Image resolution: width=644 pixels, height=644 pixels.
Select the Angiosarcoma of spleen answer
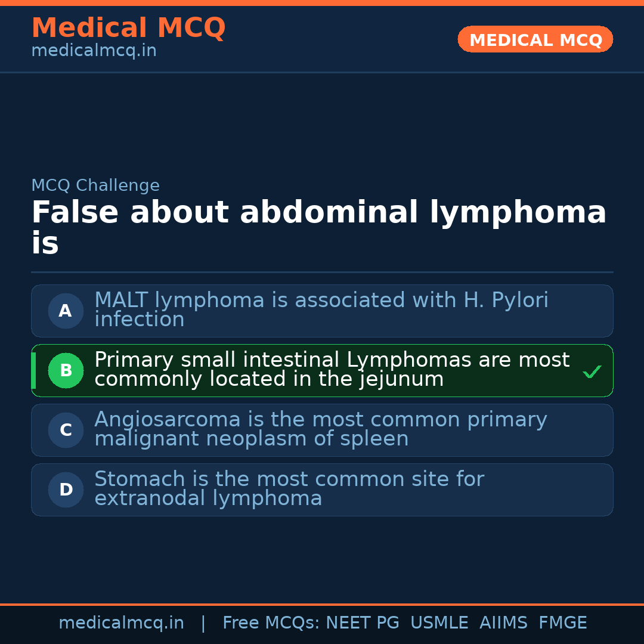click(320, 429)
